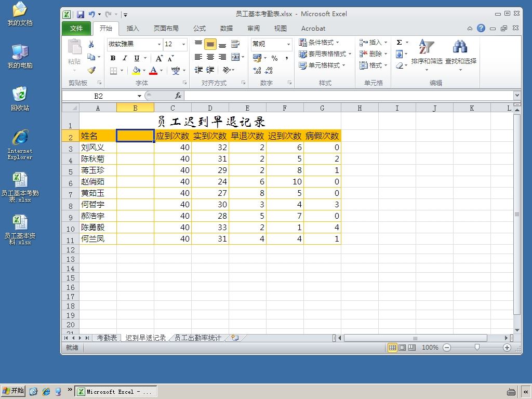Switch to the Insert ribbon tab
This screenshot has width=532, height=399.
tap(132, 29)
